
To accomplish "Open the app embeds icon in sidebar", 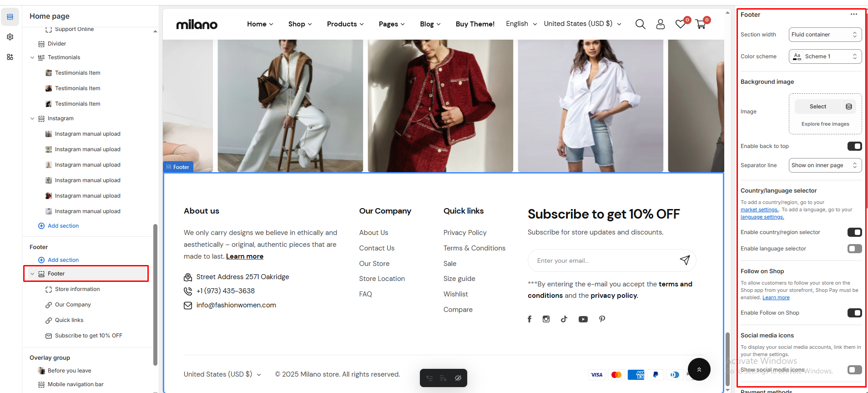I will 10,57.
